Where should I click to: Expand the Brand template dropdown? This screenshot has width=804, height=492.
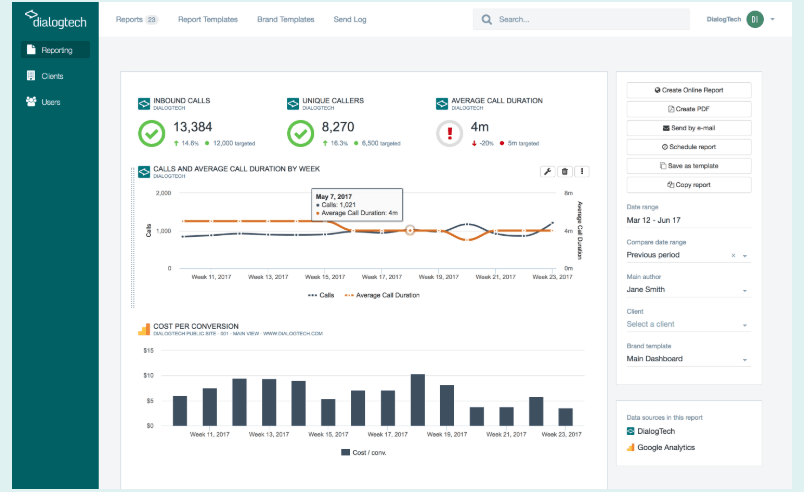(x=745, y=359)
